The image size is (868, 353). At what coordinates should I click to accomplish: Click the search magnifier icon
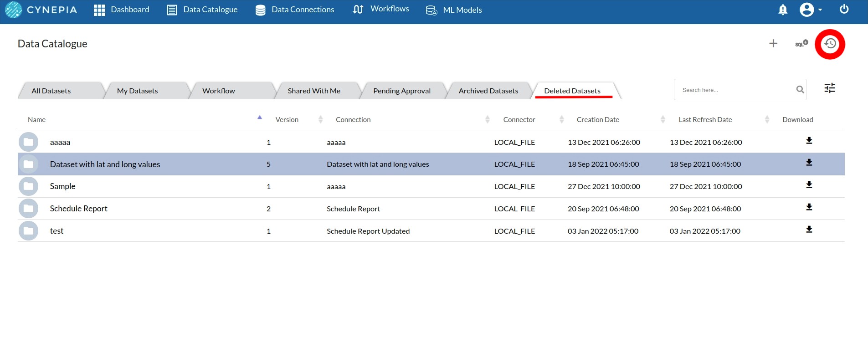coord(800,90)
